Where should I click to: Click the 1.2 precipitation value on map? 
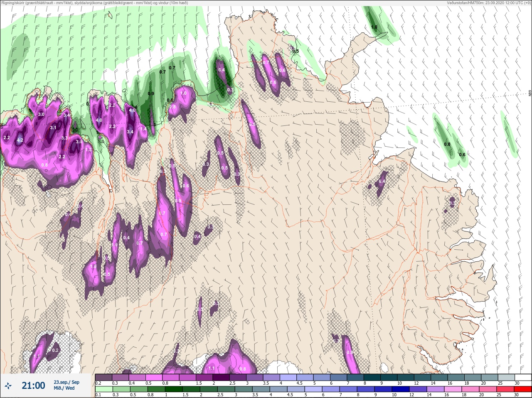pyautogui.click(x=88, y=150)
